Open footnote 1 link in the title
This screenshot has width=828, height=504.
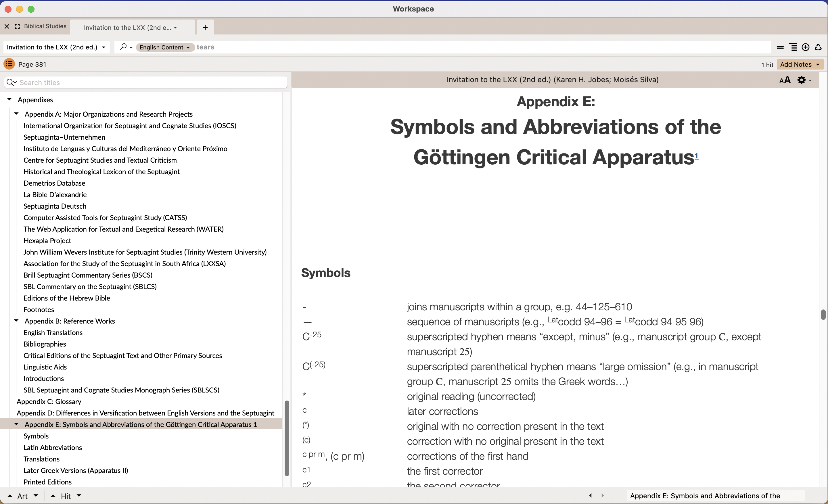click(696, 155)
